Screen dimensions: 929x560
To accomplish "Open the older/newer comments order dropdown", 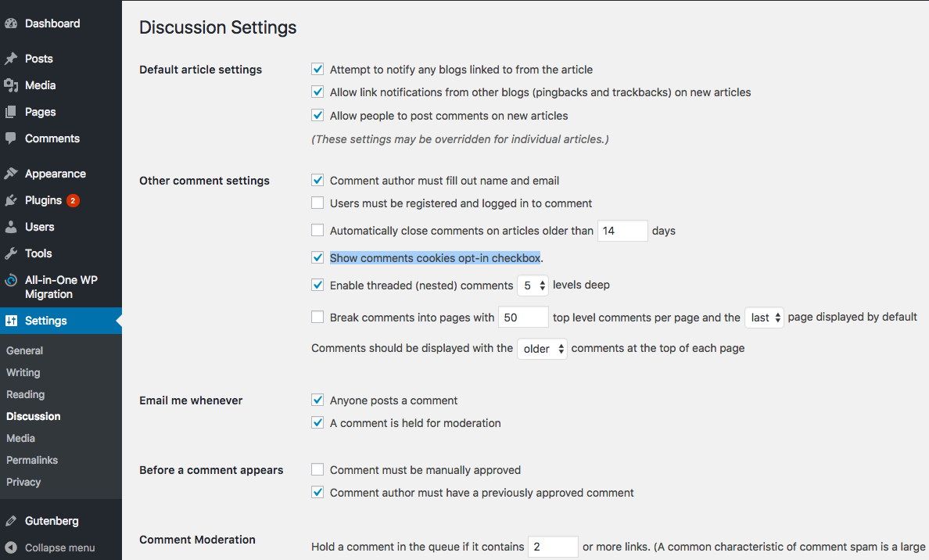I will pos(542,349).
